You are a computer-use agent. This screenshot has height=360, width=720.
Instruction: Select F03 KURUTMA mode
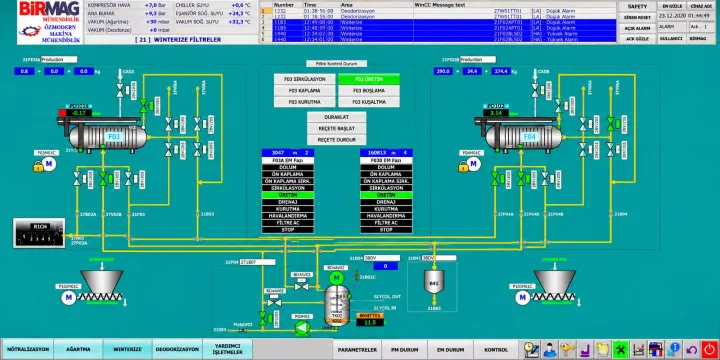(304, 102)
